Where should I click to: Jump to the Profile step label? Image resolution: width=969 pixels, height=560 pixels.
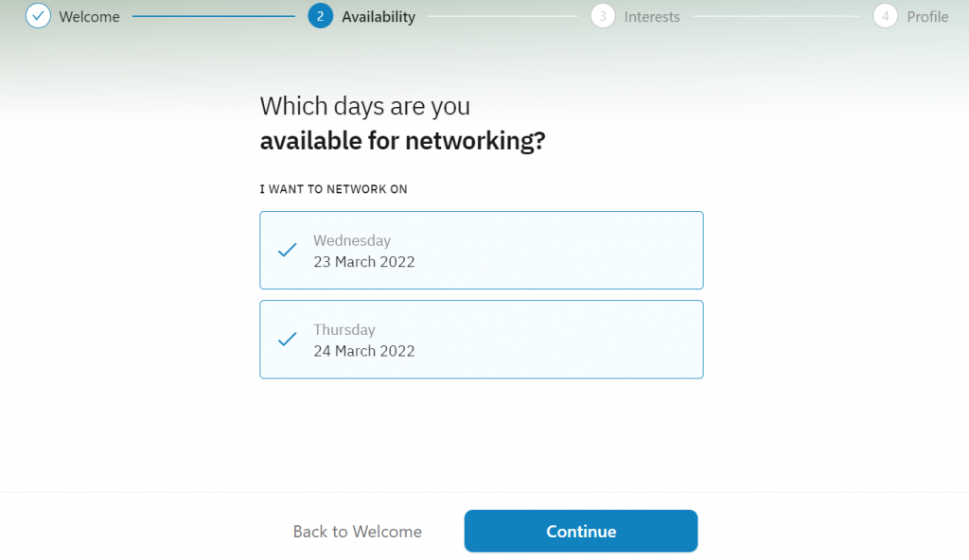coord(927,17)
